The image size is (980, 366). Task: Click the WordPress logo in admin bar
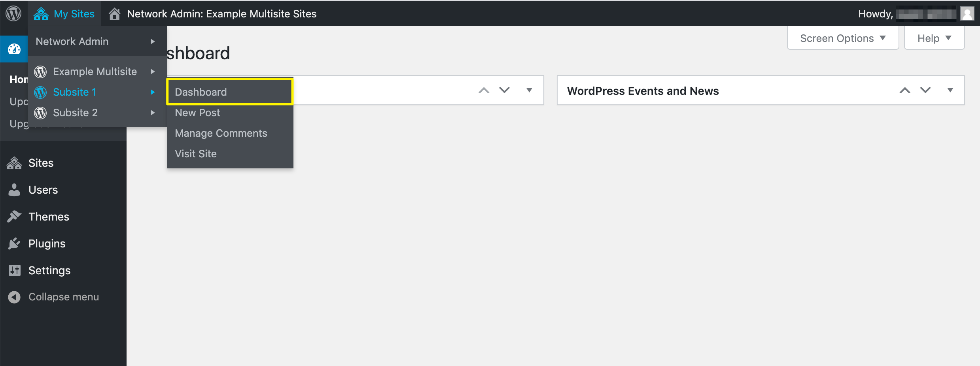13,13
